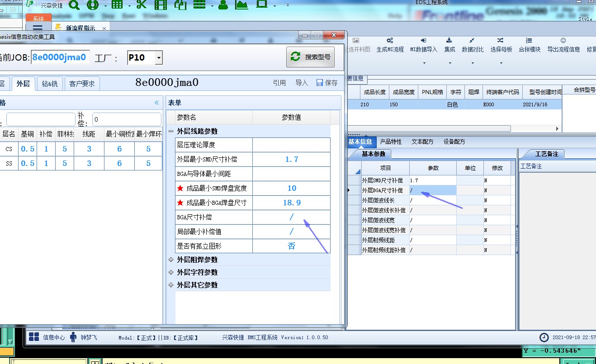The height and width of the screenshot is (364, 596).
Task: Expand the 外层字符参数 group
Action: point(170,272)
